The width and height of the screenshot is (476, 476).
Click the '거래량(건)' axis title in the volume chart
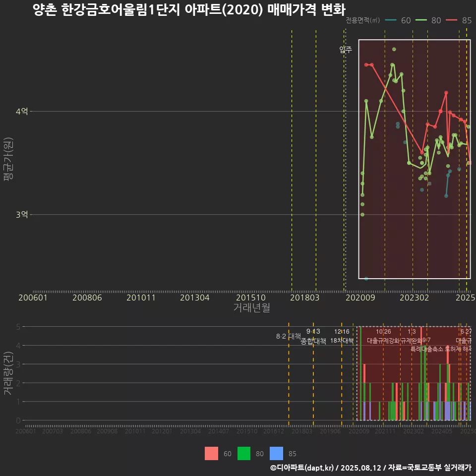[x=8, y=373]
